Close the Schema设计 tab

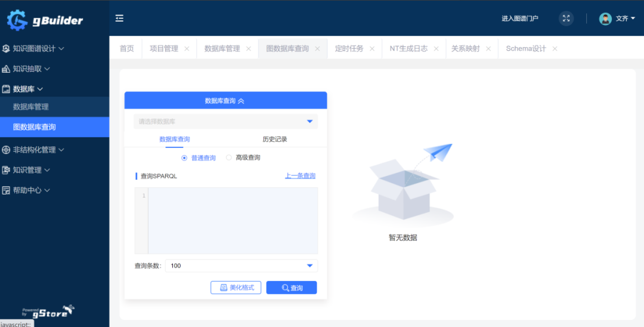click(555, 48)
